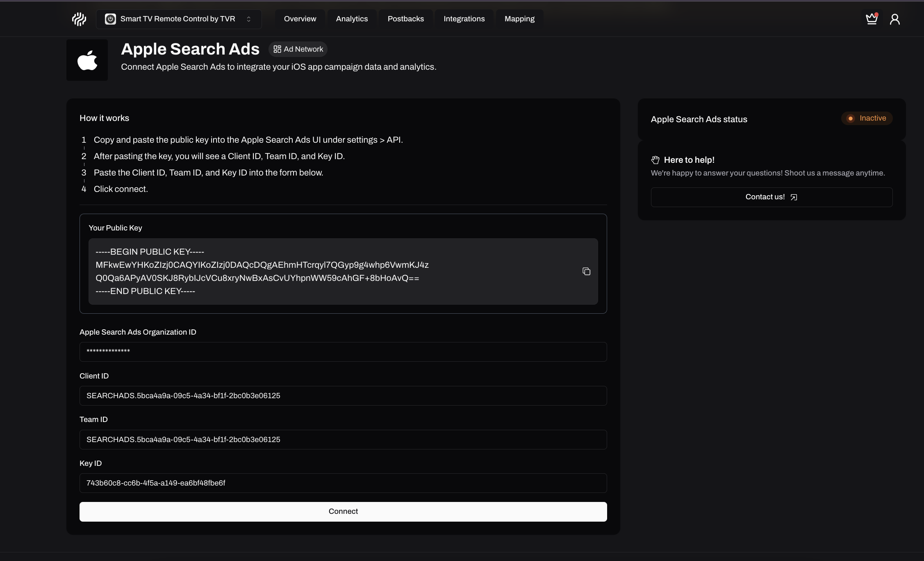Click the public key text block
Image resolution: width=924 pixels, height=561 pixels.
pos(343,271)
